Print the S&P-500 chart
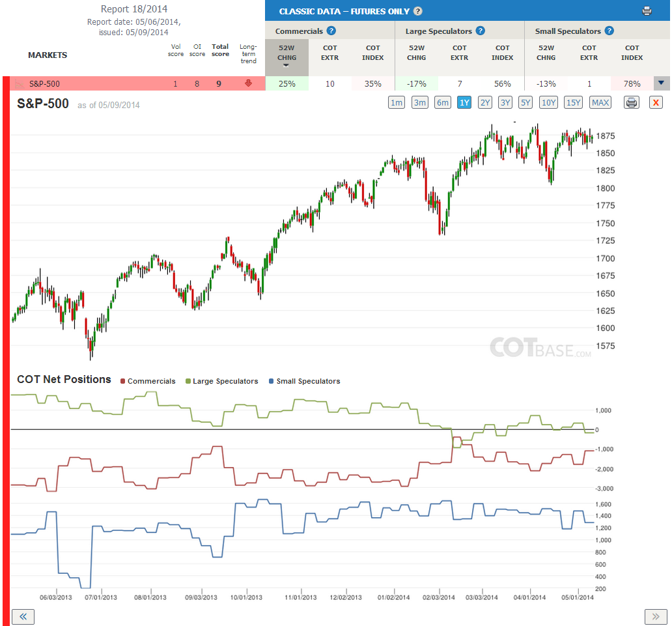 631,103
